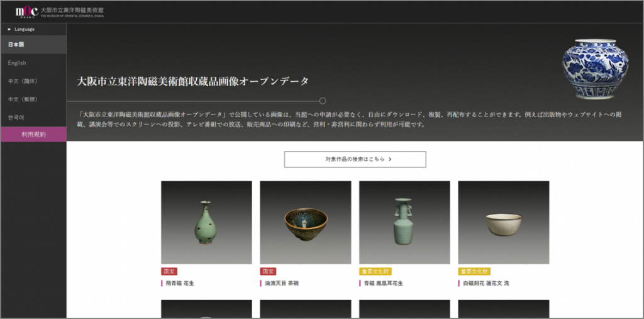Open the 飛青磁 花生 vase thumbnail
This screenshot has width=644, height=319.
(206, 222)
